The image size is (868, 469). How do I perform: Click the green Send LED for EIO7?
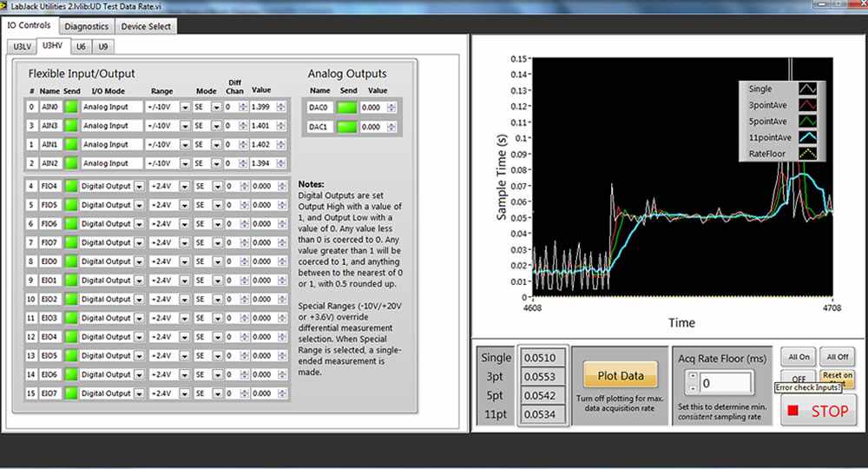coord(70,393)
